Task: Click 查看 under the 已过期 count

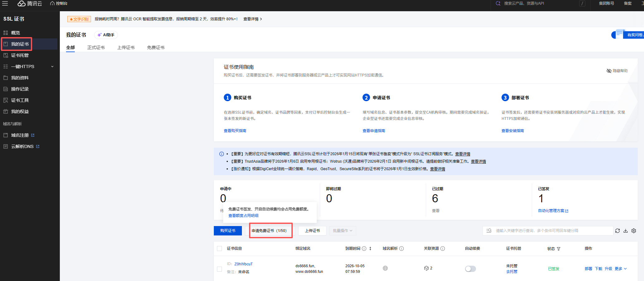Action: pyautogui.click(x=436, y=211)
